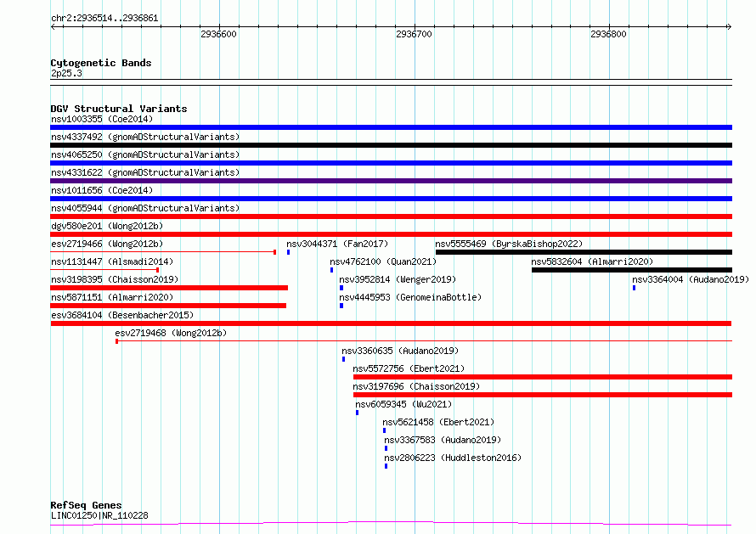Click blue marker below nsv4762100

point(332,270)
